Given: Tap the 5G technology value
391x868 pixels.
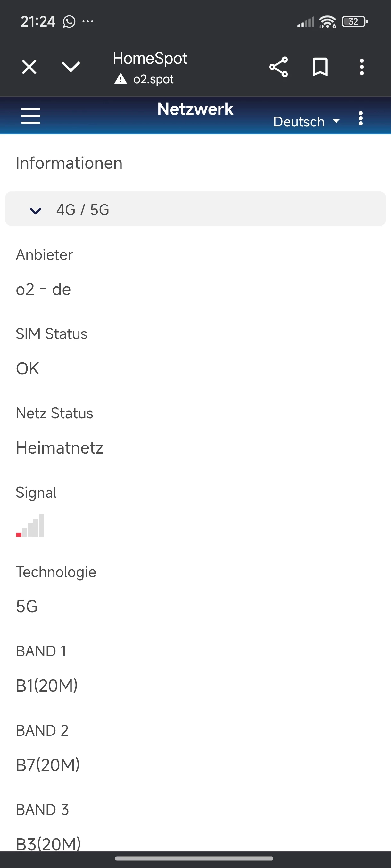Looking at the screenshot, I should (27, 606).
